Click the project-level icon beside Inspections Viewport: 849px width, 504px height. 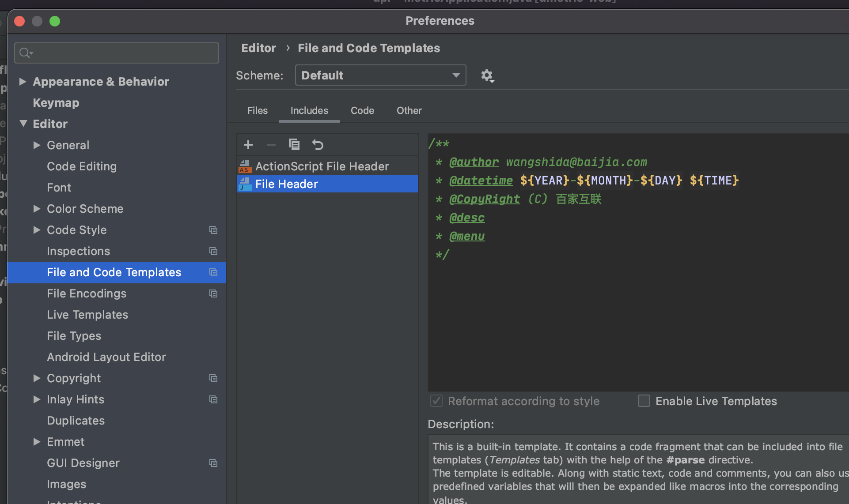[213, 251]
